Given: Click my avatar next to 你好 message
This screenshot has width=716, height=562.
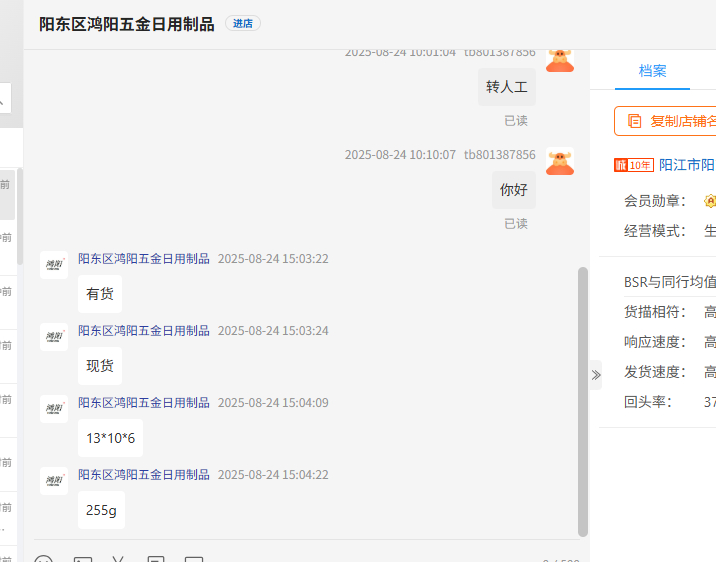Looking at the screenshot, I should point(560,162).
